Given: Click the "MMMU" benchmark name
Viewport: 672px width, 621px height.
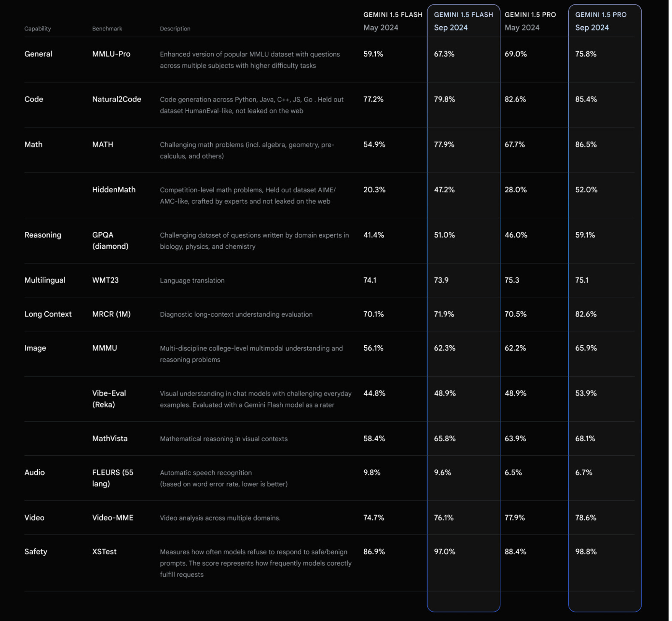Looking at the screenshot, I should tap(105, 348).
